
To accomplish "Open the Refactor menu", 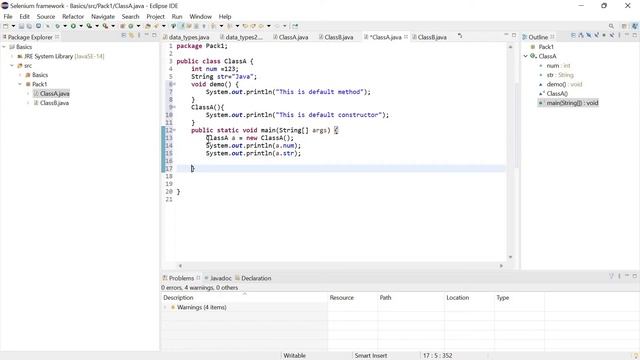I will tap(73, 16).
